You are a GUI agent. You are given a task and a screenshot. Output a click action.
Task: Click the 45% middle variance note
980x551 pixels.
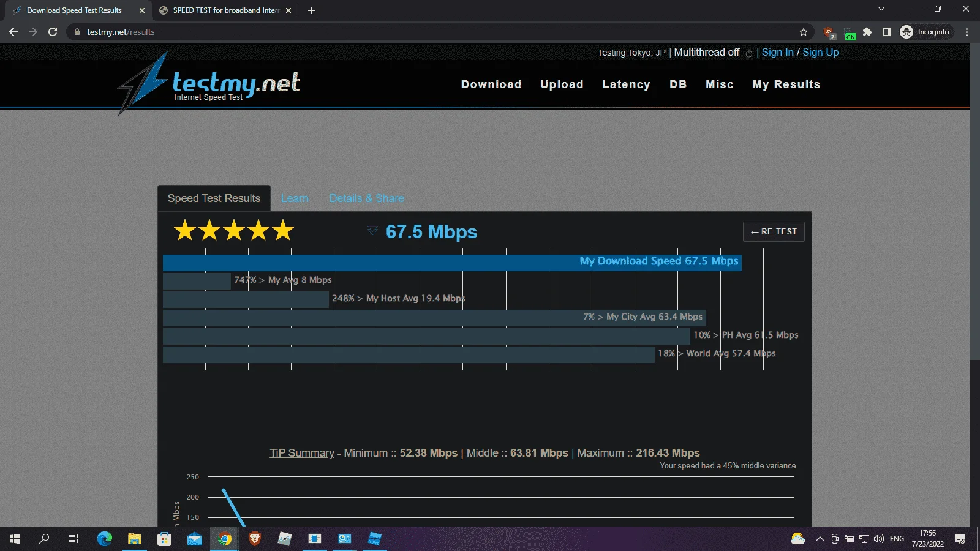pos(728,466)
